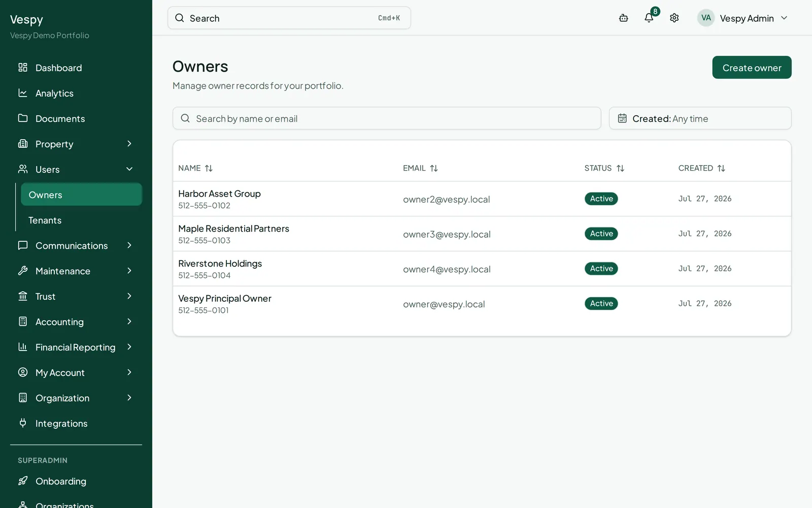
Task: Click the Communications chat bubble icon
Action: (x=23, y=245)
